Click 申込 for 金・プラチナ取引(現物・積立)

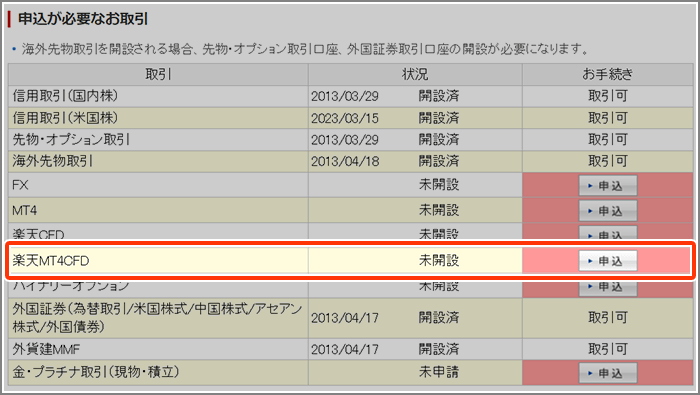point(608,373)
